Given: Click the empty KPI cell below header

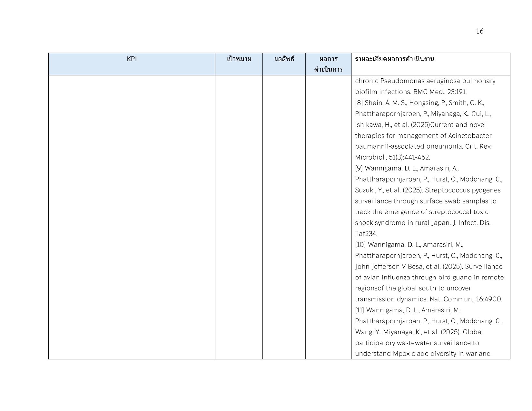Looking at the screenshot, I should (132, 217).
